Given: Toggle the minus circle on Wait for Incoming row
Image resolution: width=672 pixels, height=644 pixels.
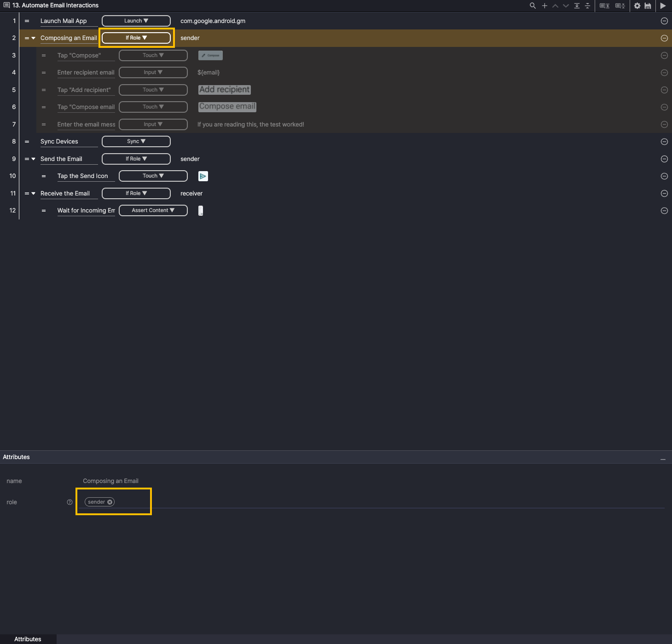Looking at the screenshot, I should point(664,211).
